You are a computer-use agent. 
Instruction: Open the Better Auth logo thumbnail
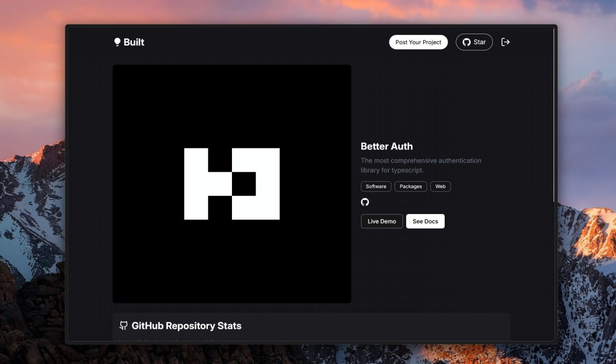coord(232,184)
